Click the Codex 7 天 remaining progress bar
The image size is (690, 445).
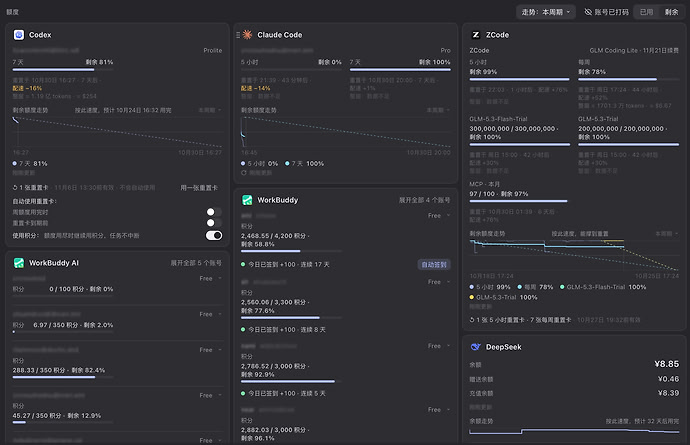click(63, 70)
